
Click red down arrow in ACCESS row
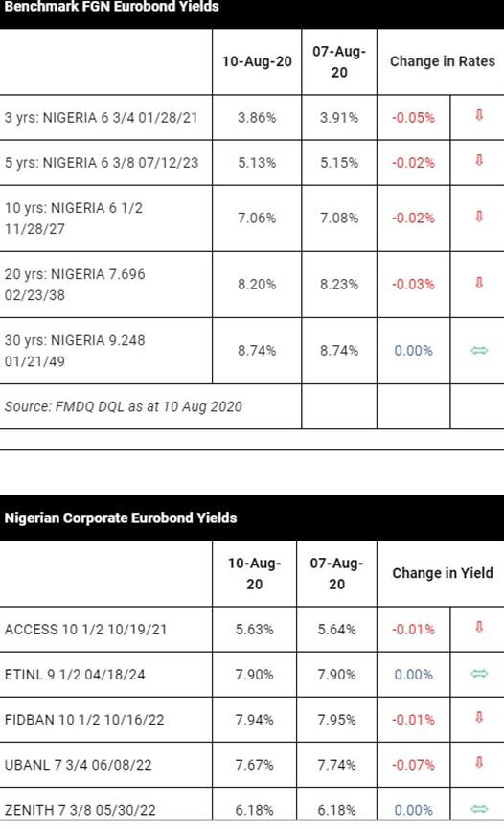coord(479,627)
